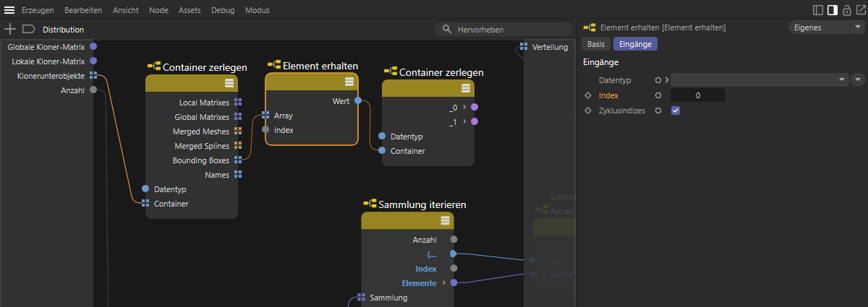Toggle the Index keyframe diamond
The height and width of the screenshot is (307, 868).
[x=588, y=95]
